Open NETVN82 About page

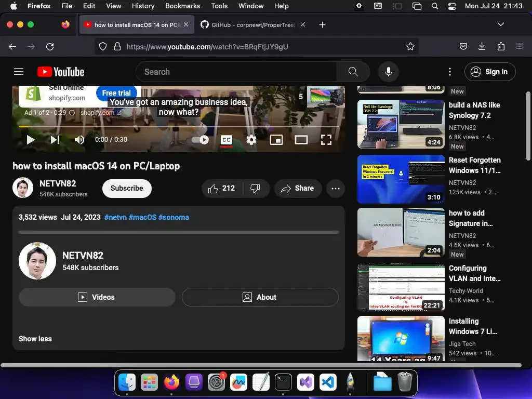click(260, 297)
